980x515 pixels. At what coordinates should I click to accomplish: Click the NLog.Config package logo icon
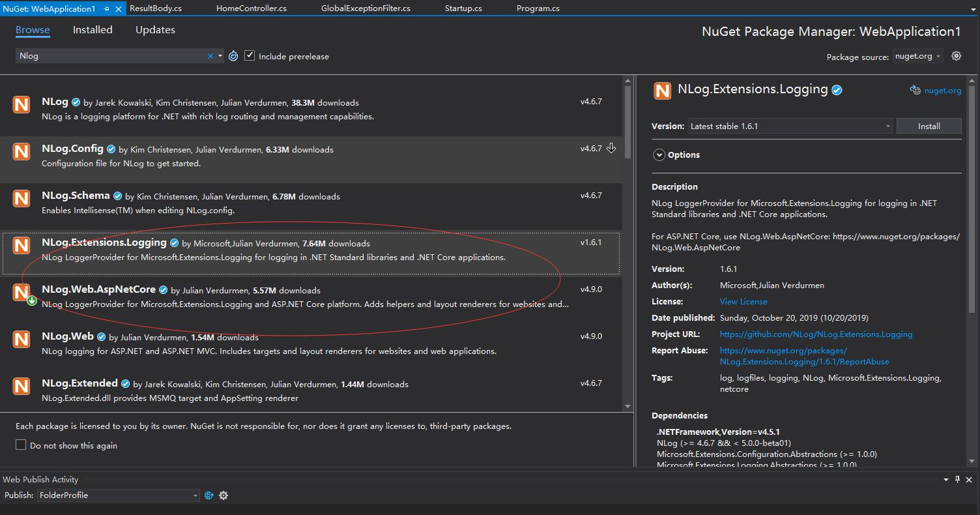tap(22, 151)
